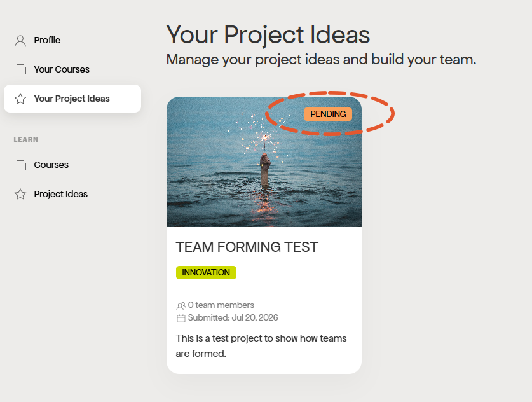This screenshot has height=402, width=532.
Task: Click the star icon beside Your Project Ideas
Action: pyautogui.click(x=20, y=99)
